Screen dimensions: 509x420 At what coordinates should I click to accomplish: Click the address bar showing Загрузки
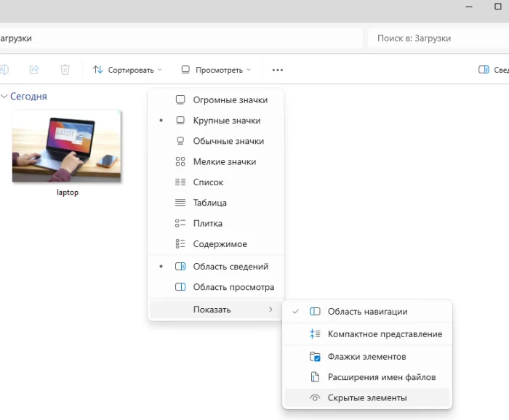coord(180,39)
